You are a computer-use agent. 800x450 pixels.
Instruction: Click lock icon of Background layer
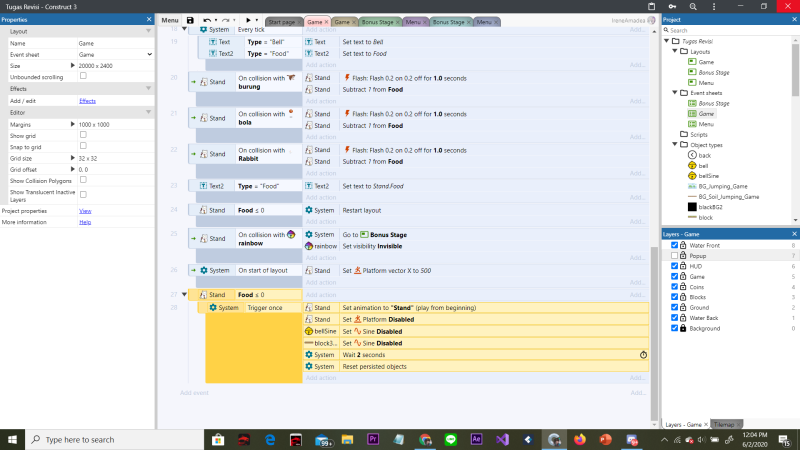(683, 328)
